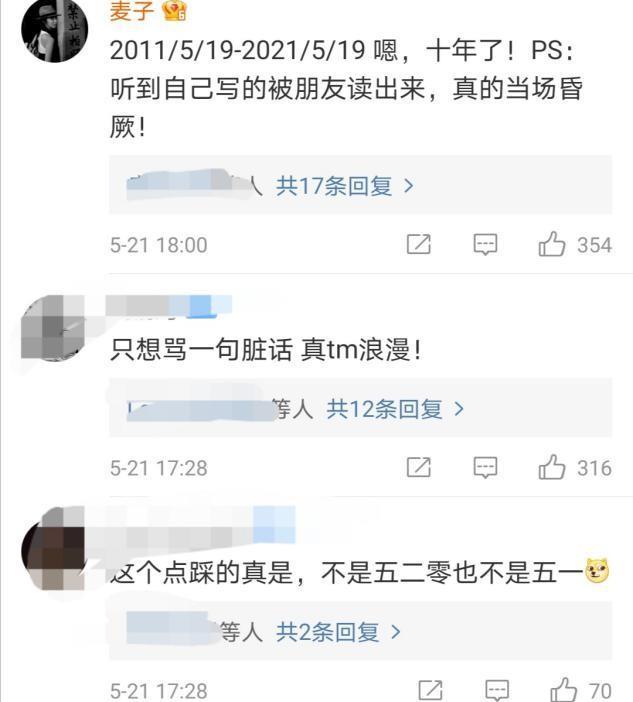Image resolution: width=633 pixels, height=702 pixels.
Task: Open the VIP crown badge next to 麦子
Action: pos(174,11)
